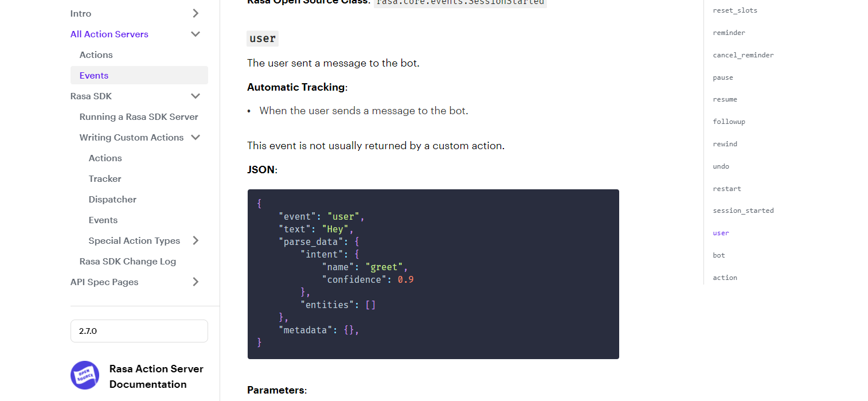868x401 pixels.
Task: Open Rasa SDK Change Log
Action: click(x=128, y=261)
